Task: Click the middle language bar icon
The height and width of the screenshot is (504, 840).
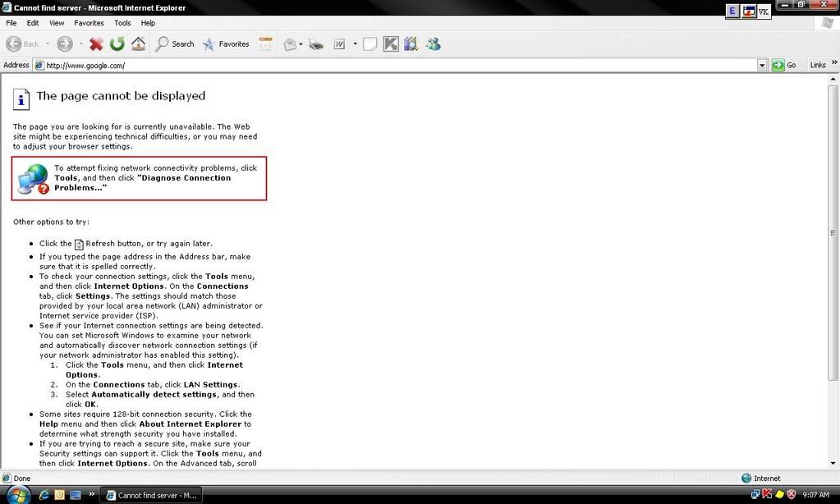Action: click(x=748, y=11)
